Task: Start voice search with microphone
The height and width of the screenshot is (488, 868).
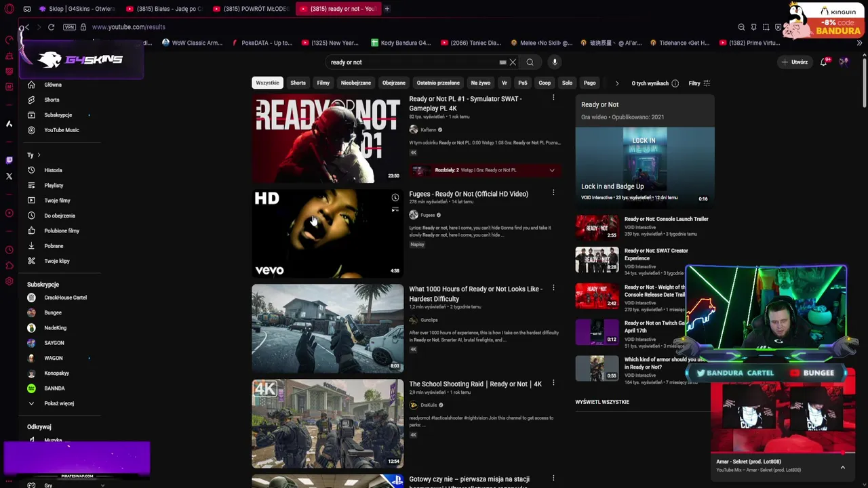Action: (x=555, y=62)
